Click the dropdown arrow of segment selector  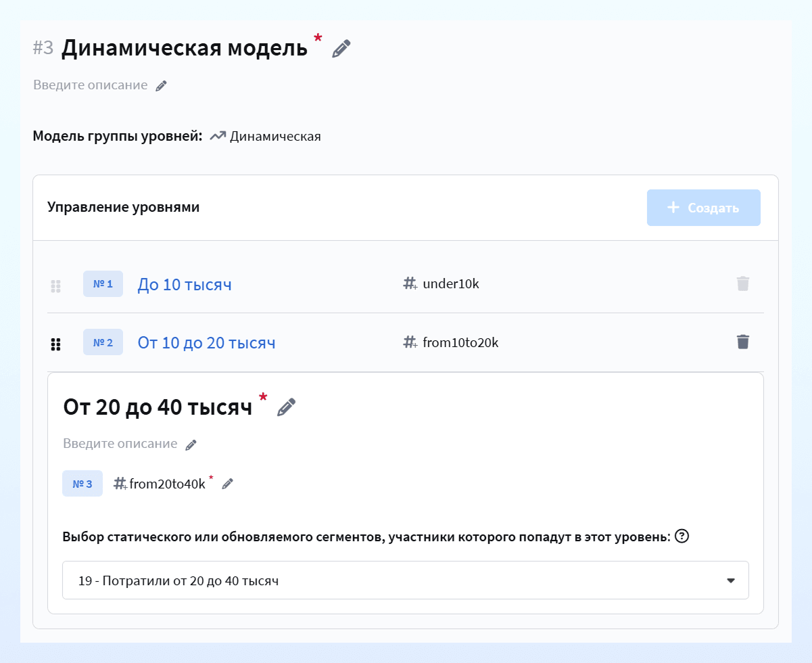pyautogui.click(x=730, y=580)
